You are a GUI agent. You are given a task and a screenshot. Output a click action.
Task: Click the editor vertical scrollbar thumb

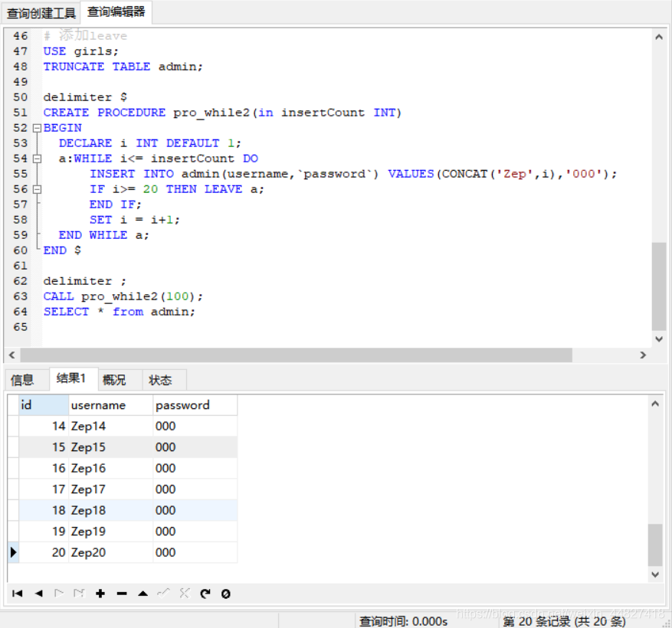click(x=659, y=286)
